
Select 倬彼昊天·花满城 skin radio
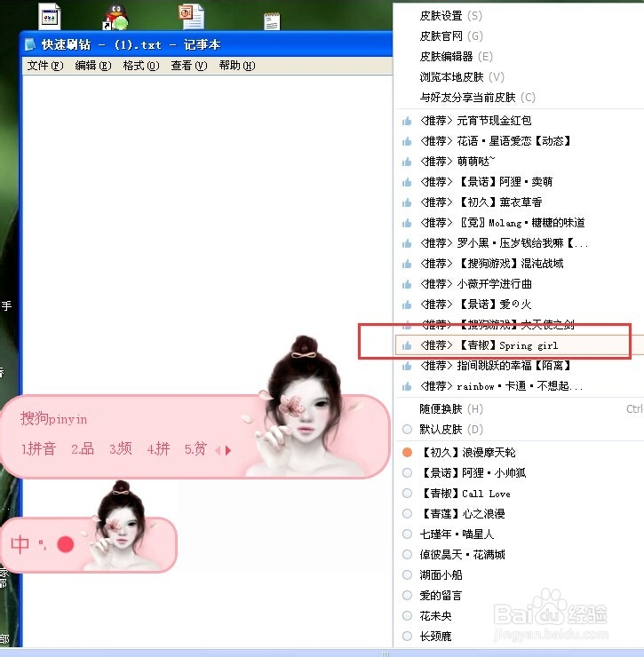click(x=407, y=555)
